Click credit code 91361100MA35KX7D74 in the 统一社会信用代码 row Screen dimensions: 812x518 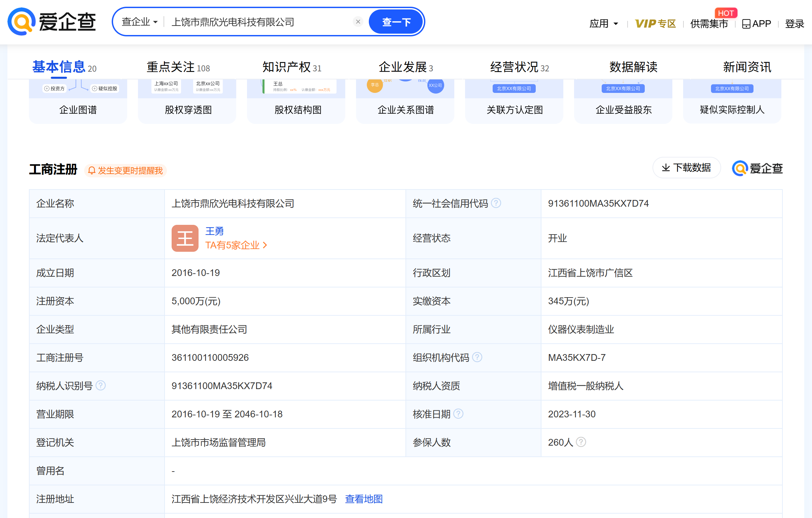[598, 203]
